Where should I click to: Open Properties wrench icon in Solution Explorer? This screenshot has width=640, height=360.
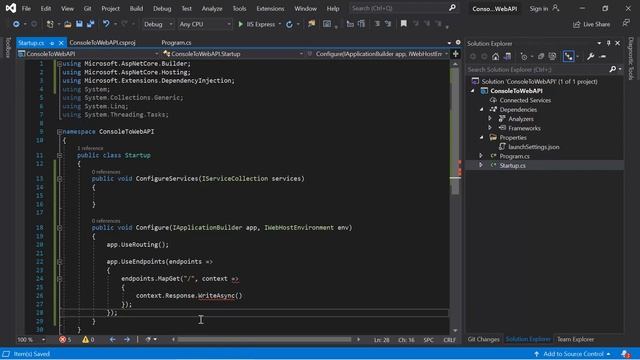[x=591, y=57]
